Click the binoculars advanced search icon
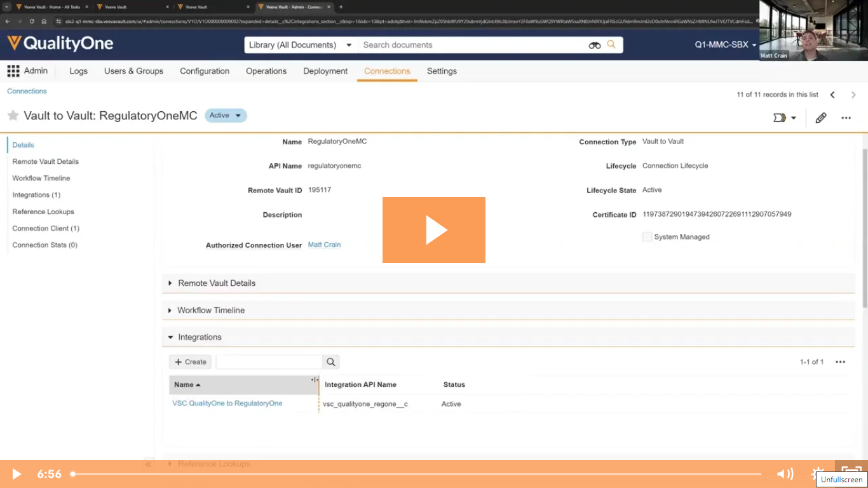The height and width of the screenshot is (488, 868). pos(593,45)
